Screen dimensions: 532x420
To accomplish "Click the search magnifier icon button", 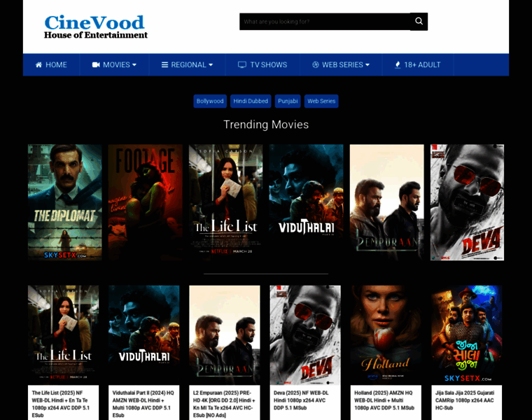I will (419, 22).
